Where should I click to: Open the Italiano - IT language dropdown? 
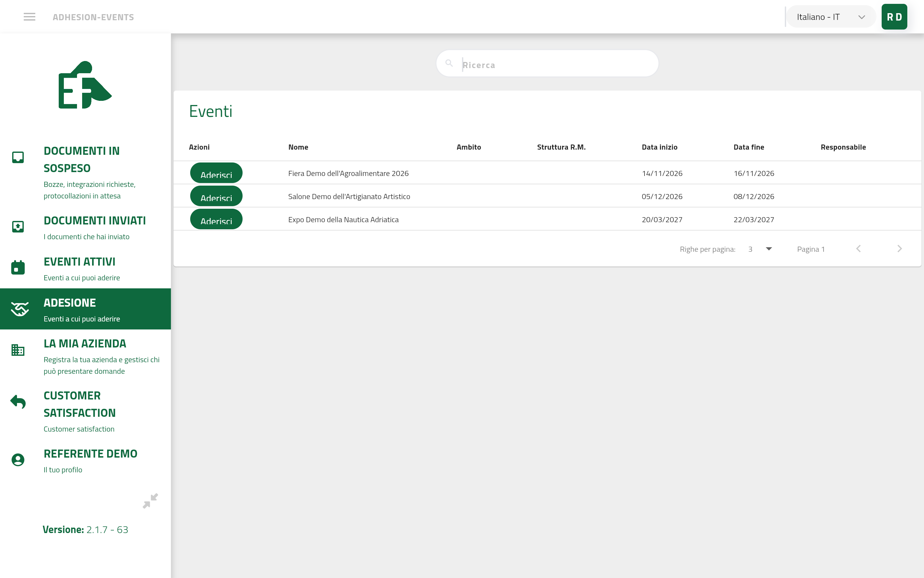point(831,17)
